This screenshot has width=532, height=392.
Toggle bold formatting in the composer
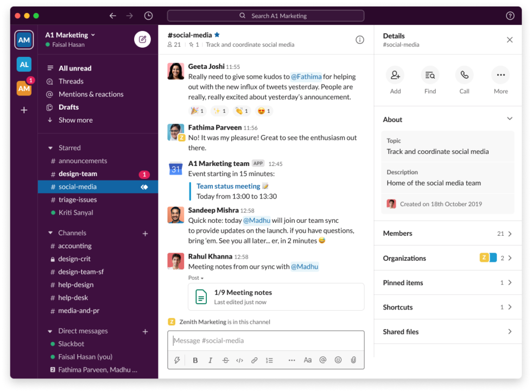click(x=195, y=359)
